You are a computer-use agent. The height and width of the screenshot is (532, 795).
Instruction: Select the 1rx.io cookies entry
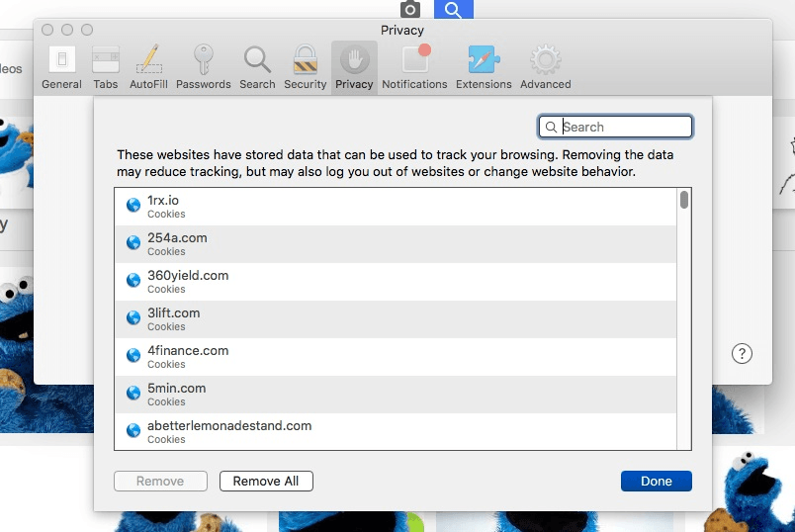click(x=396, y=207)
